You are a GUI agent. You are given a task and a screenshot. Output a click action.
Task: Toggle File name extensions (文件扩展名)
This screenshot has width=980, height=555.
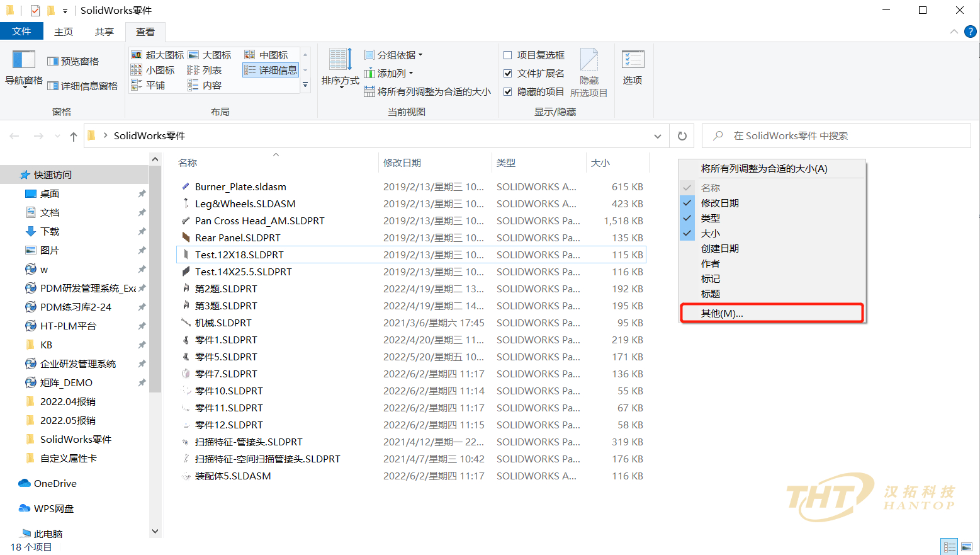(x=534, y=73)
